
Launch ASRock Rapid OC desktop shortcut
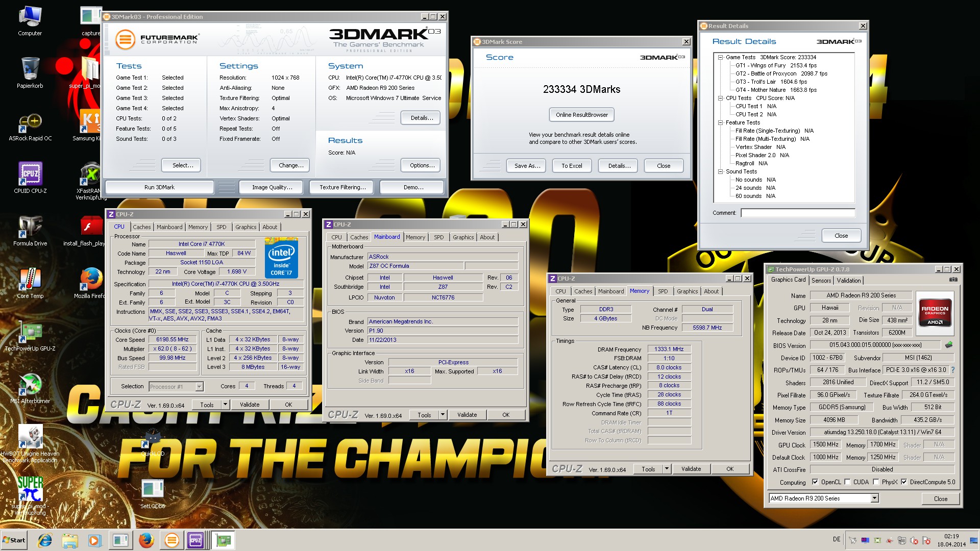(30, 126)
